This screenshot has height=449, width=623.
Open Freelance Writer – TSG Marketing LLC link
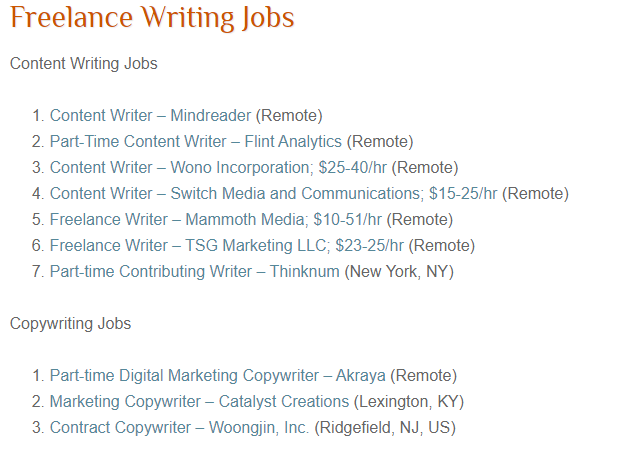[x=226, y=246]
